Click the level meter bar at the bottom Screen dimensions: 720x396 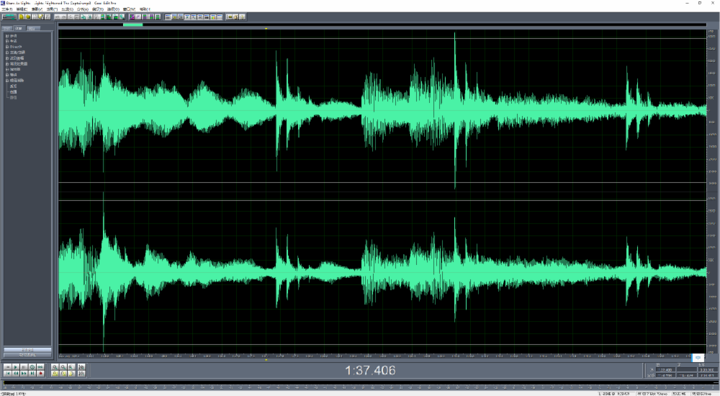[360, 382]
